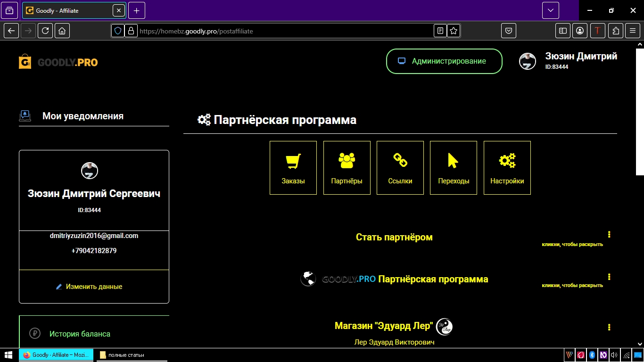
Task: Toggle reader view in the address bar
Action: (x=440, y=31)
